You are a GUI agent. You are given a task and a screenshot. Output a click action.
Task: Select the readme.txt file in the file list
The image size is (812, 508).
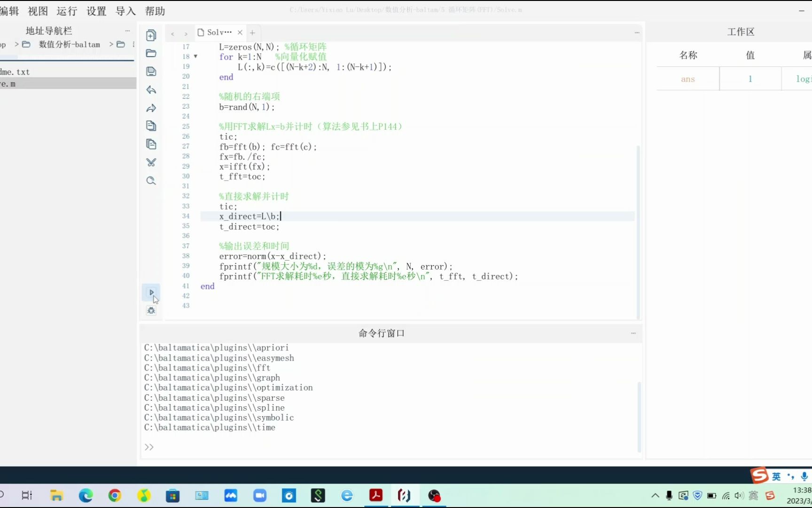[x=15, y=72]
